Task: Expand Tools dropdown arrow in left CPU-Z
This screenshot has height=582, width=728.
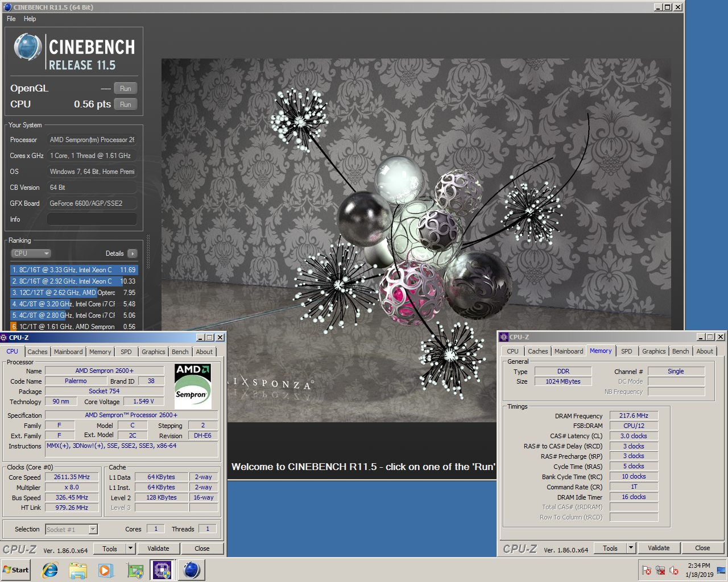Action: 130,549
